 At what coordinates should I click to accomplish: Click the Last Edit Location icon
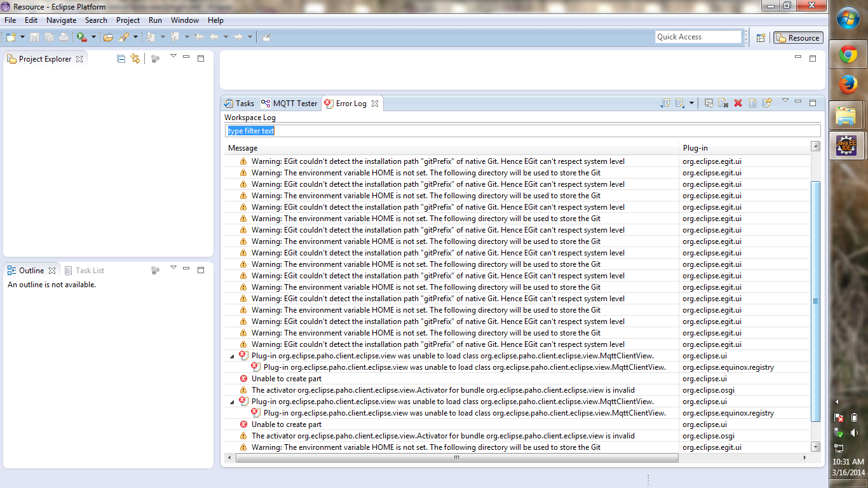click(x=199, y=37)
